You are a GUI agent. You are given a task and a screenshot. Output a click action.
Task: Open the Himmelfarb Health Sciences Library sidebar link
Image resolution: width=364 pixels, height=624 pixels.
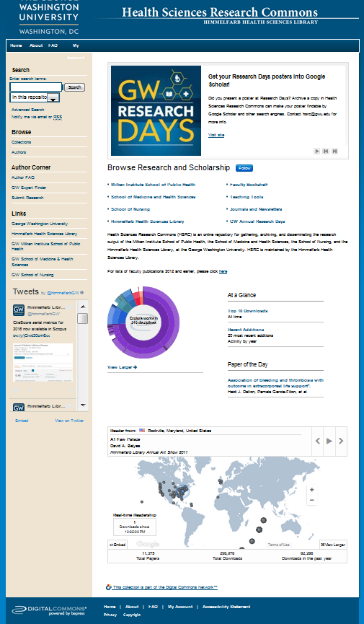(44, 234)
